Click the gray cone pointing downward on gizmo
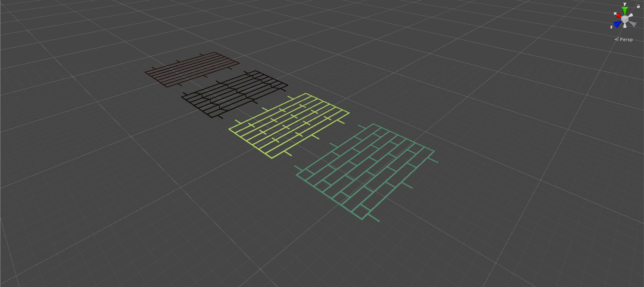The height and width of the screenshot is (287, 644). pos(625,25)
